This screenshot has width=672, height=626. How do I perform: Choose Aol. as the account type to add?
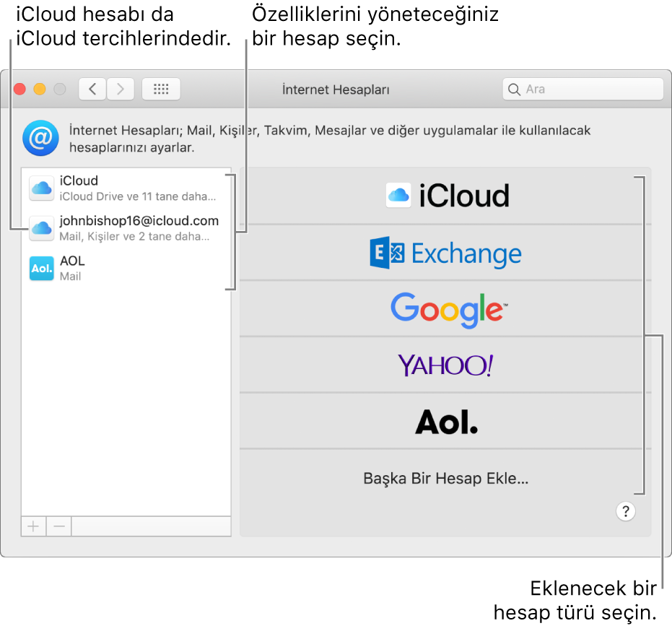pyautogui.click(x=445, y=421)
